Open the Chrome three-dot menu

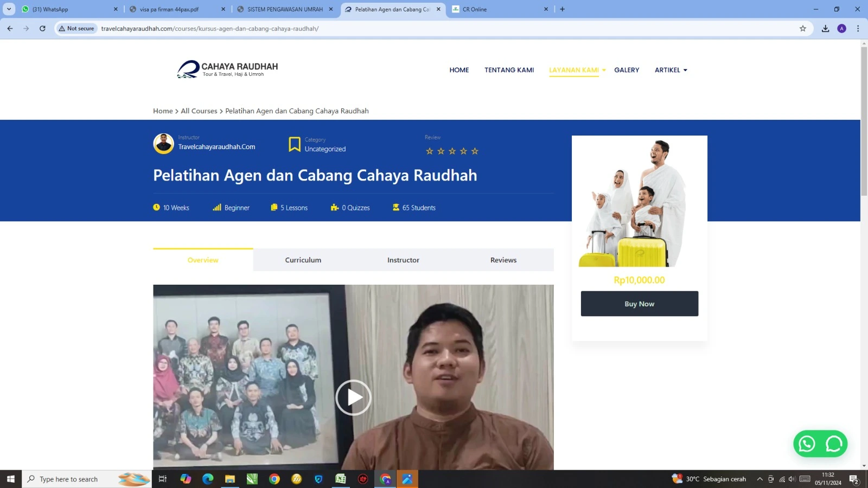pyautogui.click(x=858, y=29)
